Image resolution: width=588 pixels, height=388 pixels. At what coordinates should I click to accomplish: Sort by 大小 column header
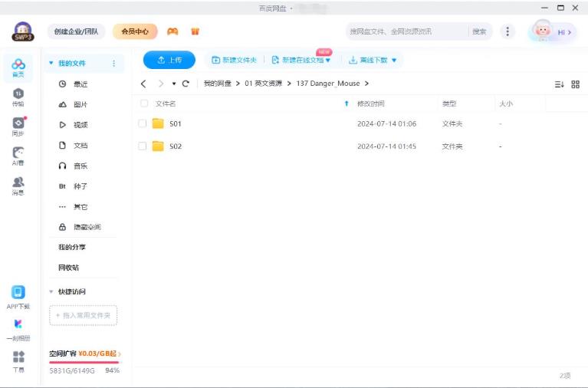point(506,104)
